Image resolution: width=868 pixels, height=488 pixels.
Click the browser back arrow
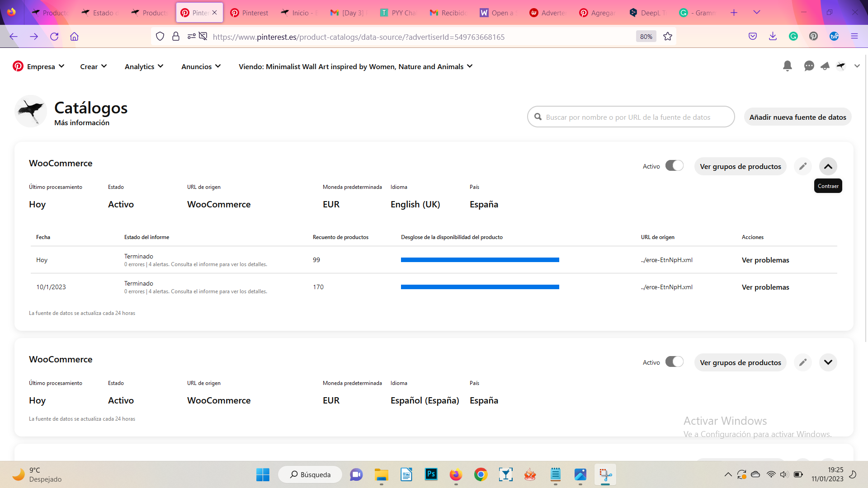(14, 37)
